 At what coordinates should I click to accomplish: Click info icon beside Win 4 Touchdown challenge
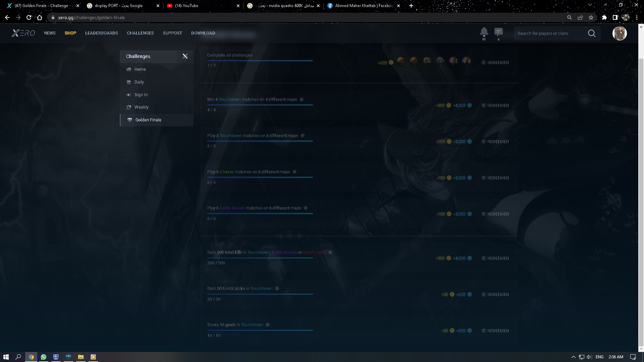click(x=302, y=100)
